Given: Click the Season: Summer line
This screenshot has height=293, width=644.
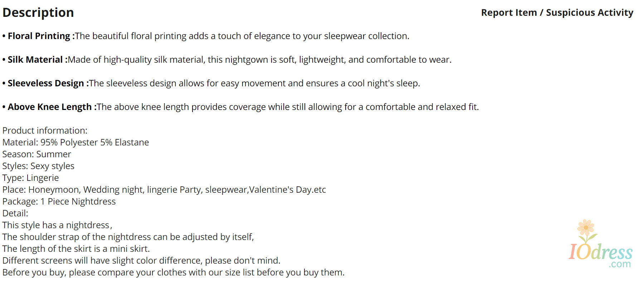Looking at the screenshot, I should (x=37, y=154).
